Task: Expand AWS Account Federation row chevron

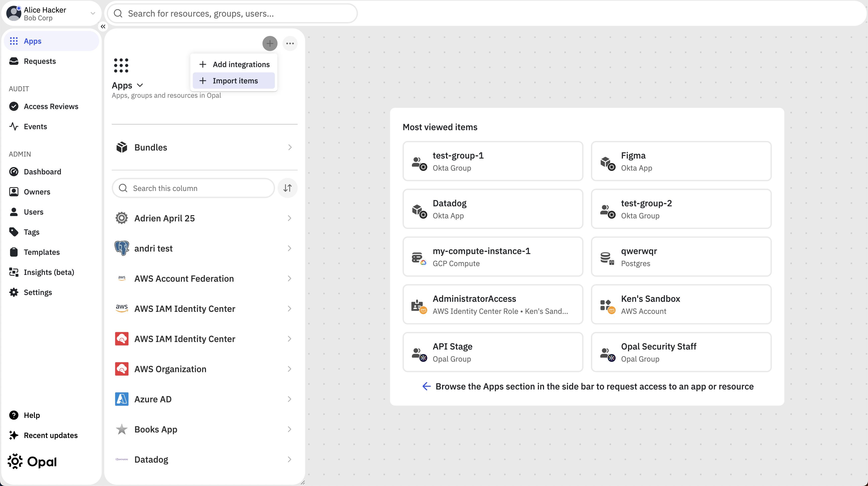Action: pos(289,278)
